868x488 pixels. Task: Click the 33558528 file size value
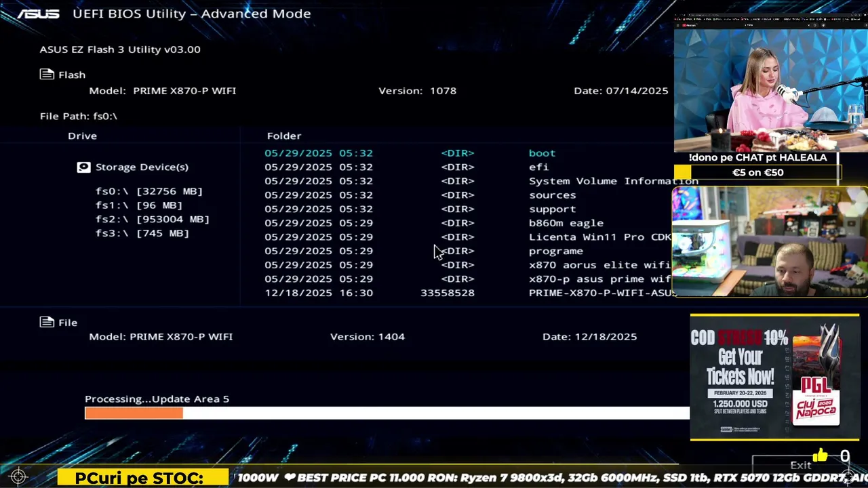click(x=448, y=293)
